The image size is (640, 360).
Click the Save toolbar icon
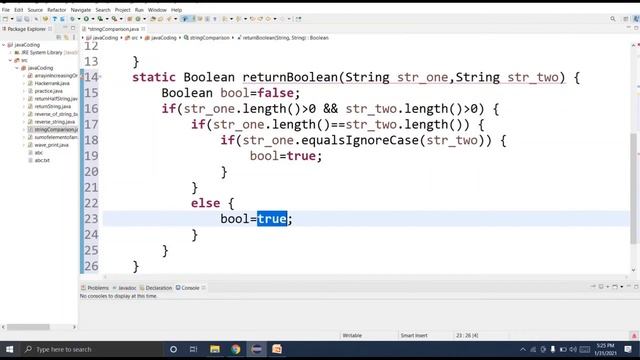coord(19,19)
